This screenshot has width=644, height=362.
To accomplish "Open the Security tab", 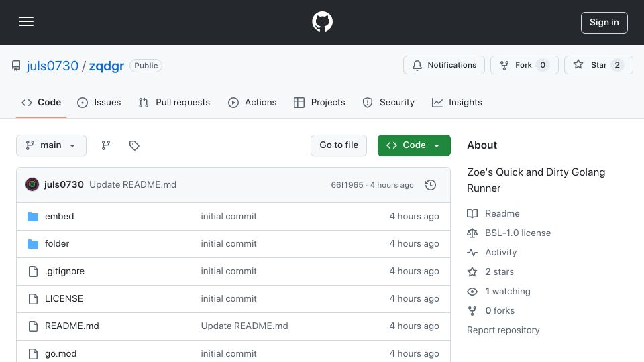I will (x=388, y=102).
